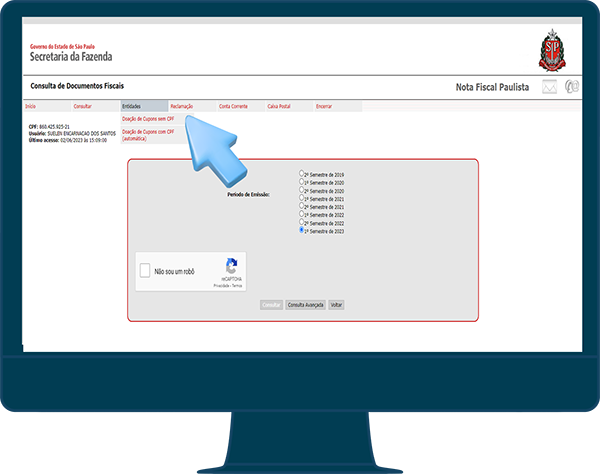This screenshot has width=600, height=474.
Task: Click the envelope mail icon
Action: click(549, 87)
